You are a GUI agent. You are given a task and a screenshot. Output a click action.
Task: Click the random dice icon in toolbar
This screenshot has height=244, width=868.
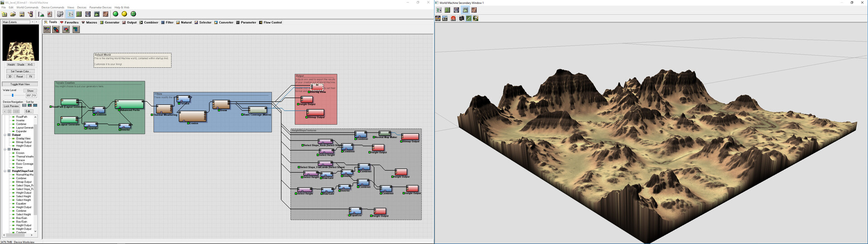coord(60,14)
